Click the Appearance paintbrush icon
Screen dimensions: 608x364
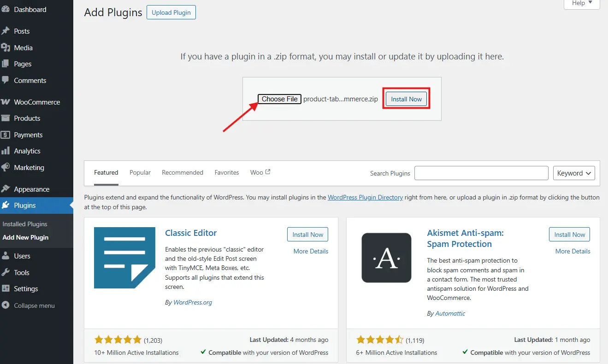tap(6, 189)
